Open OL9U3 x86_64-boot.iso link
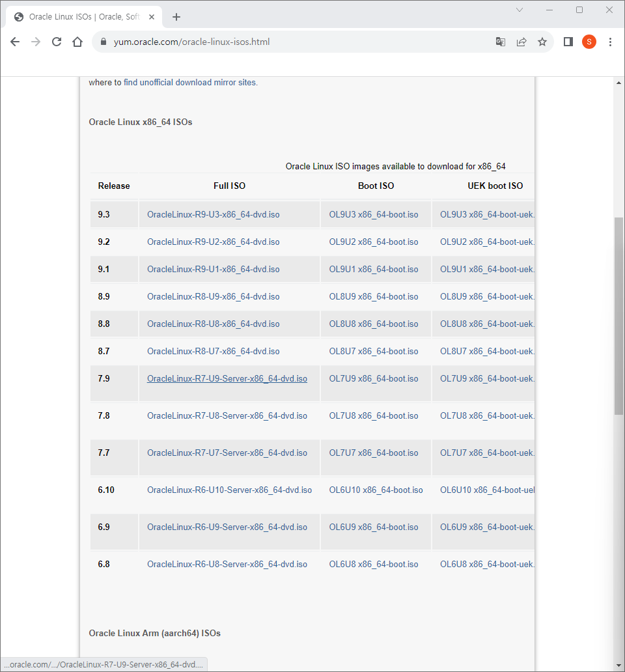Image resolution: width=625 pixels, height=672 pixels. [374, 214]
